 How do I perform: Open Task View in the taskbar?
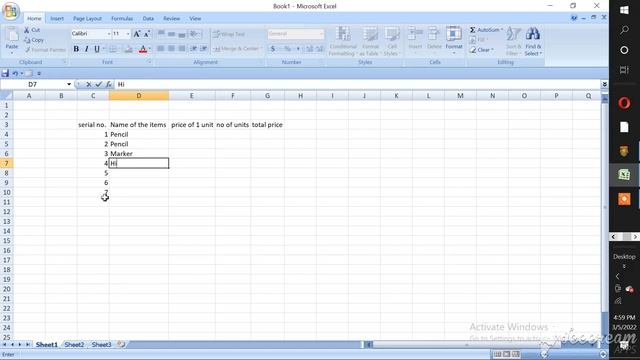tap(624, 70)
